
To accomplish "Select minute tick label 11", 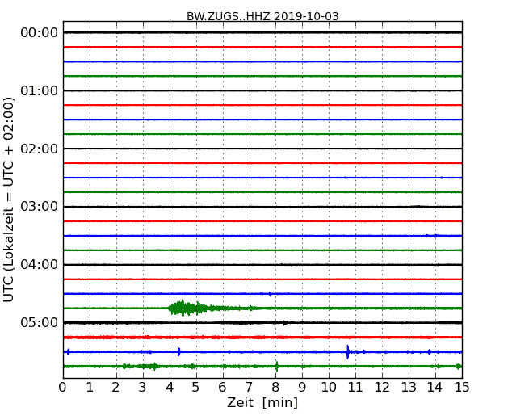I will click(x=355, y=388).
